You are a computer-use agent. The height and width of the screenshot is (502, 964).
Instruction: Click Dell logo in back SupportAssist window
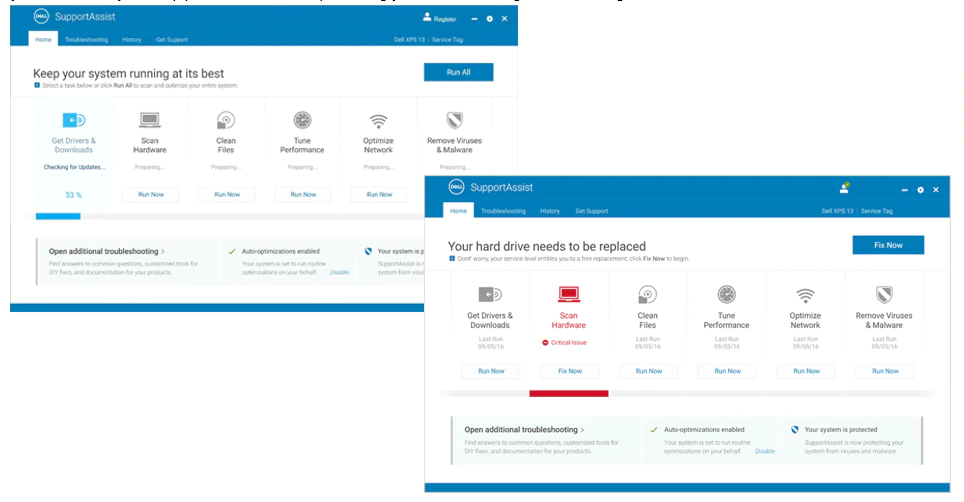[41, 17]
